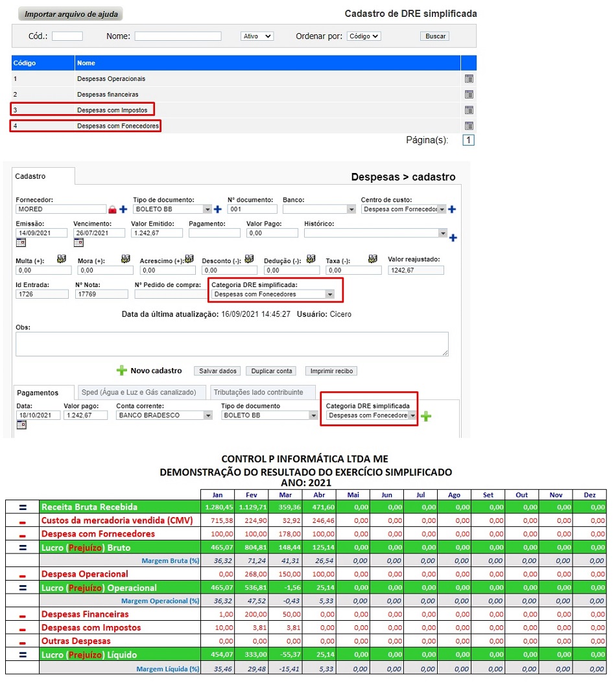Open details icon for Despesas Operacionais row
The width and height of the screenshot is (616, 683).
[x=469, y=79]
